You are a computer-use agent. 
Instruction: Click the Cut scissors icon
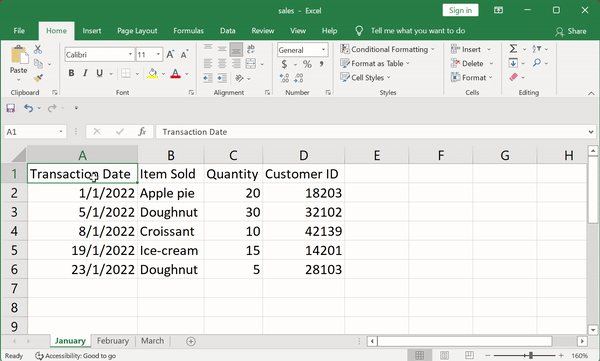pyautogui.click(x=38, y=49)
